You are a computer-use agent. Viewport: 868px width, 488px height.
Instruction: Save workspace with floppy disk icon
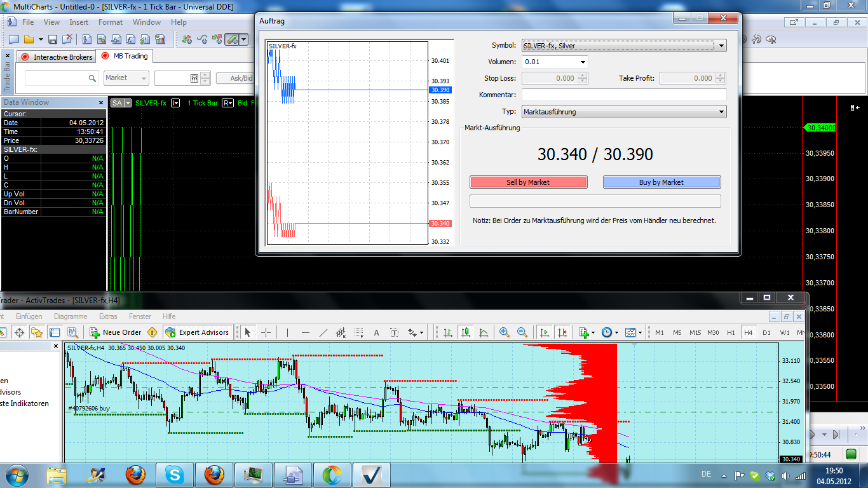coord(53,39)
